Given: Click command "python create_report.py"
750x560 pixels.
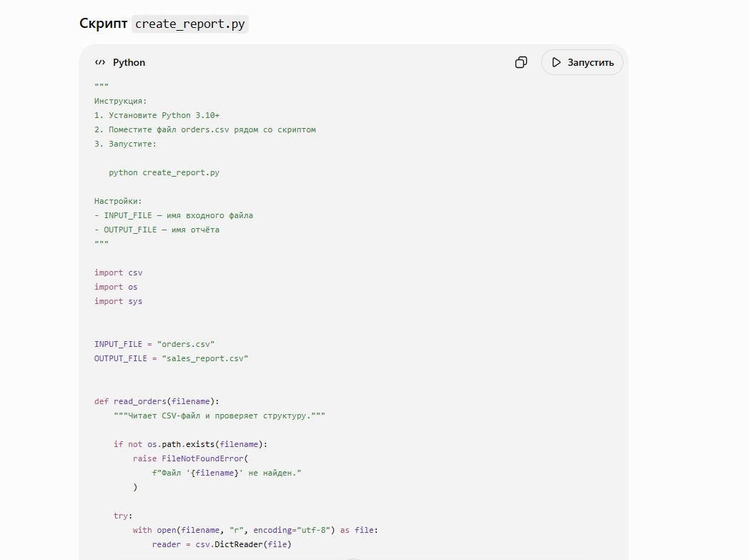Looking at the screenshot, I should tap(164, 172).
